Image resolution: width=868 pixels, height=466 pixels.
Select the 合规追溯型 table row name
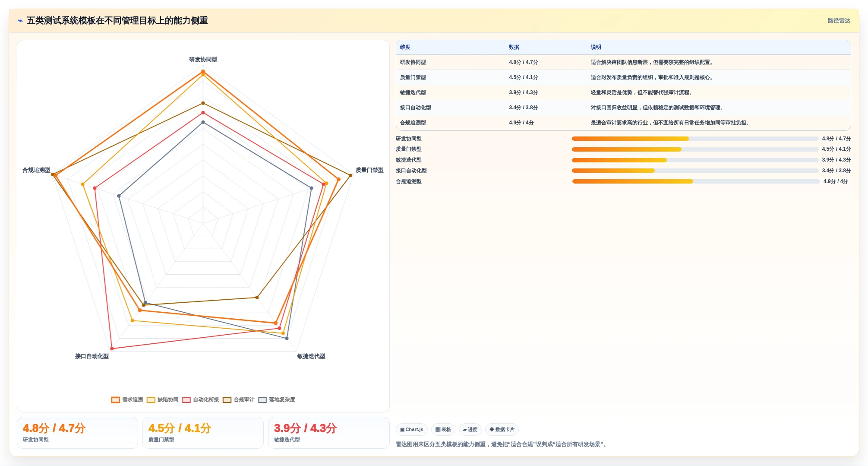tap(413, 123)
